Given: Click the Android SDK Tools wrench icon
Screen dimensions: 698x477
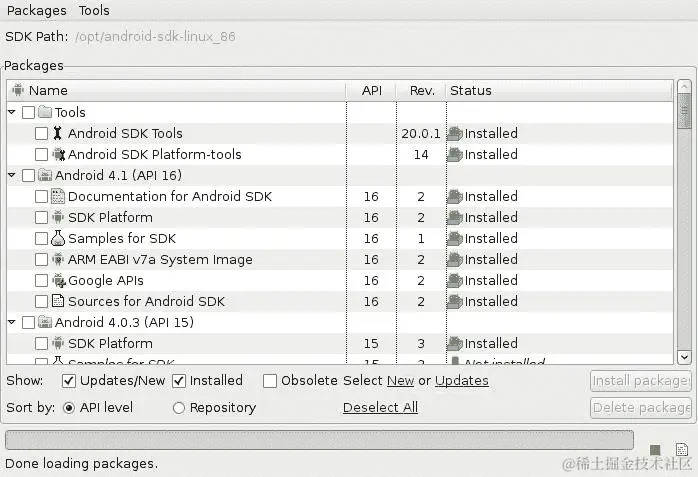Looking at the screenshot, I should [58, 133].
